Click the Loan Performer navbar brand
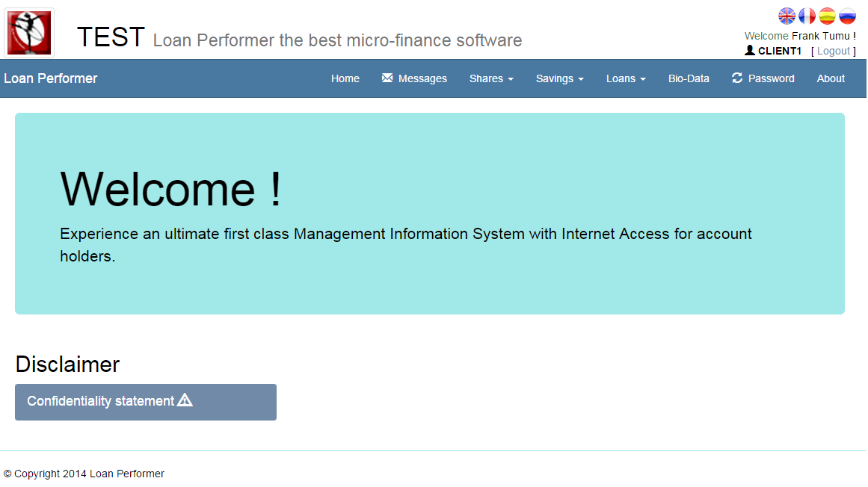Viewport: 868px width, 487px height. (x=50, y=78)
